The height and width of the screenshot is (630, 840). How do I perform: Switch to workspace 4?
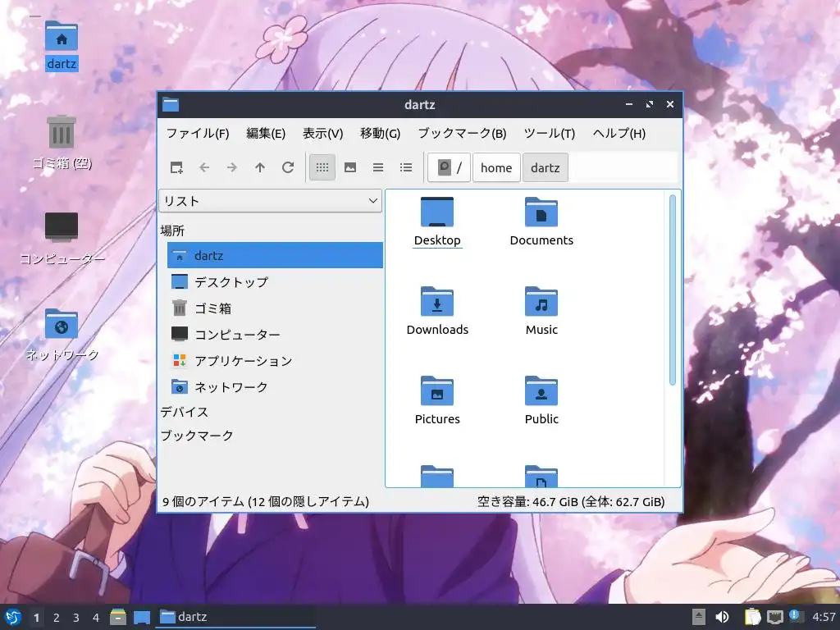(96, 618)
